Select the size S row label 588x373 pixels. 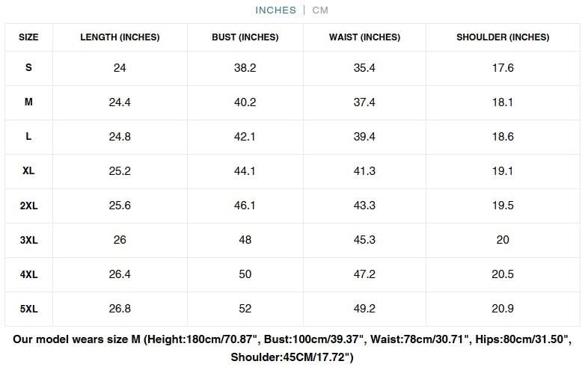click(28, 68)
